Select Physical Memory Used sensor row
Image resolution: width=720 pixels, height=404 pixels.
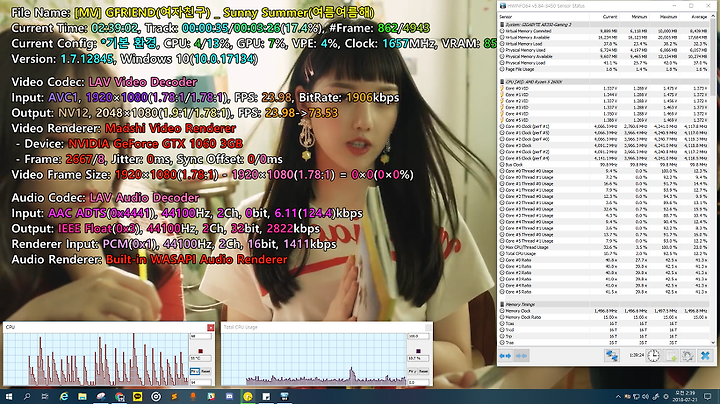pyautogui.click(x=604, y=50)
